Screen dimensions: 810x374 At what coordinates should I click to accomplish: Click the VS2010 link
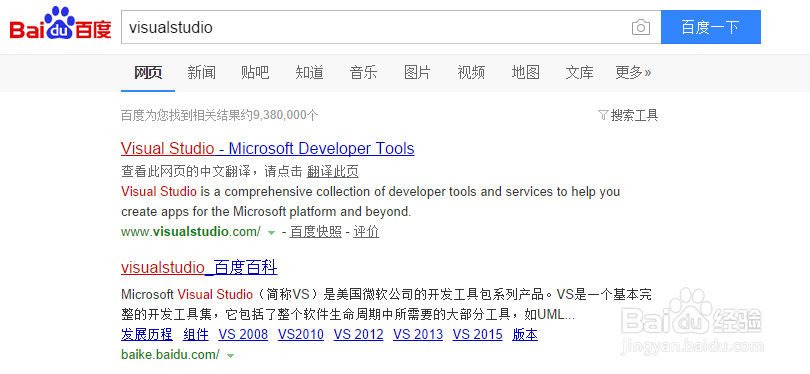(x=301, y=334)
